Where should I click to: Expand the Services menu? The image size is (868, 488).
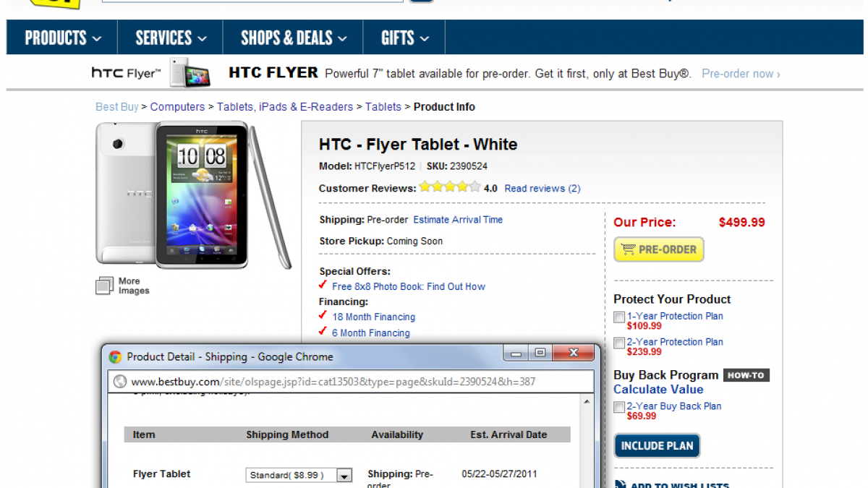[x=171, y=38]
